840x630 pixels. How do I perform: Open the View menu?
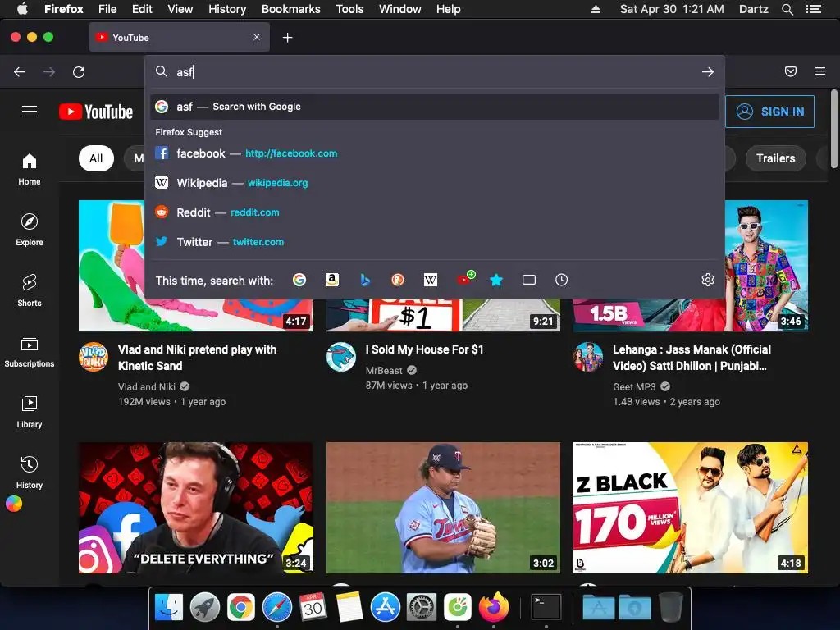180,9
